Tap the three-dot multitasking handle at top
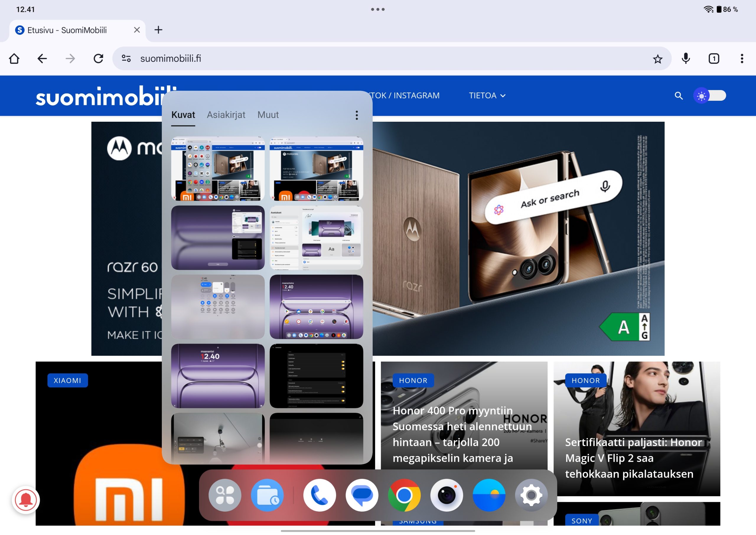This screenshot has width=756, height=535. point(378,9)
